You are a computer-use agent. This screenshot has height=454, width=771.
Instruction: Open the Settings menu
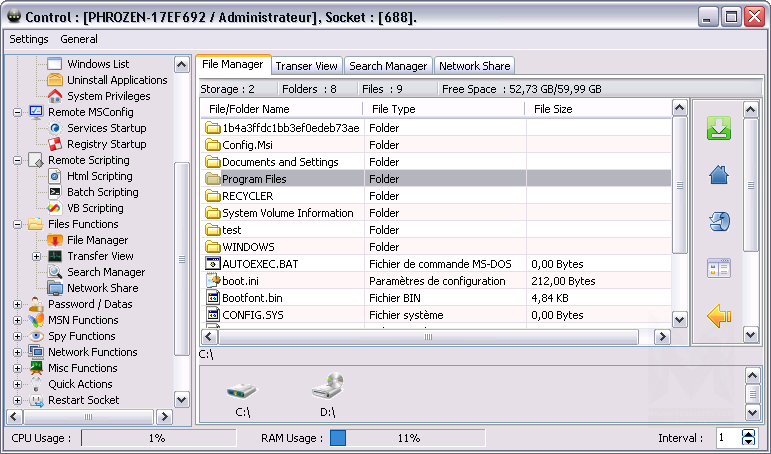coord(29,39)
